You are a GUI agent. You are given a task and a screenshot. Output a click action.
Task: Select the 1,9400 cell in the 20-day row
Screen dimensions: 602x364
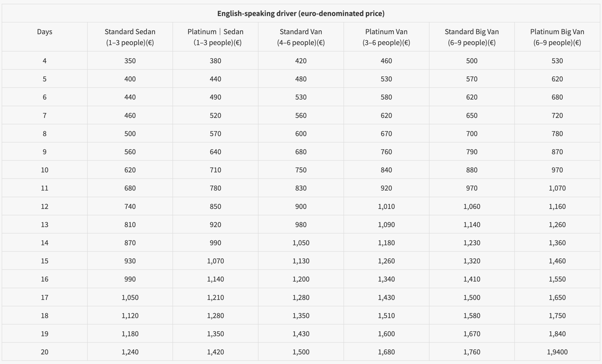(557, 352)
